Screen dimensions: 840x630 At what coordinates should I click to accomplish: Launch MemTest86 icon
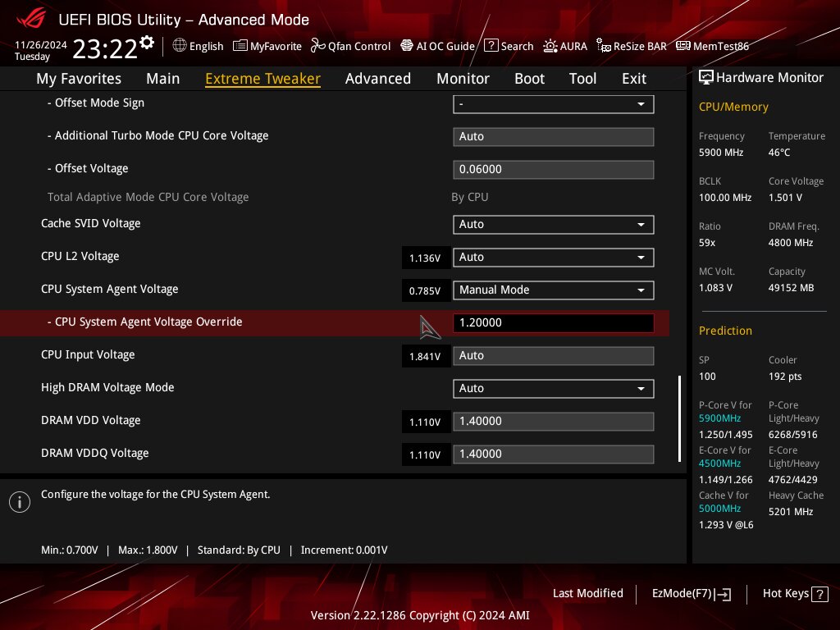coord(683,46)
